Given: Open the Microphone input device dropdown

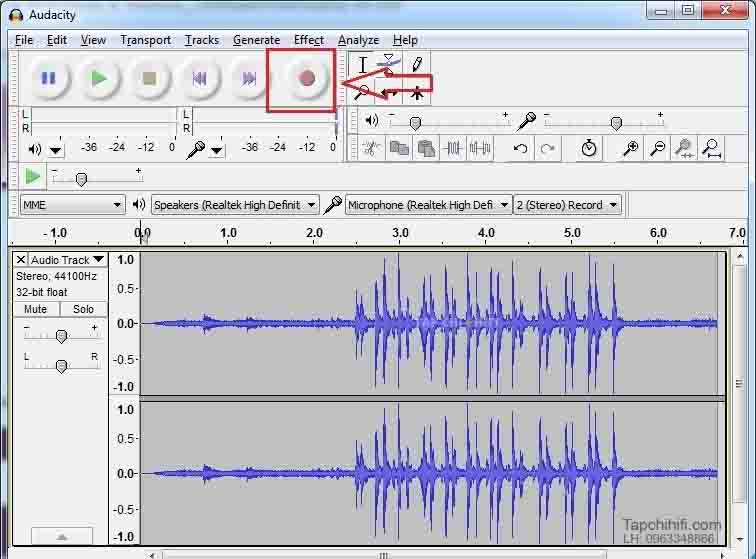Looking at the screenshot, I should tap(428, 205).
